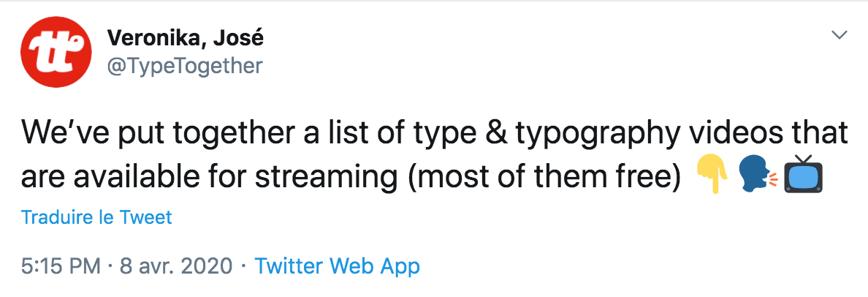
Task: Click the Traduire le Tweet link
Action: pyautogui.click(x=96, y=217)
